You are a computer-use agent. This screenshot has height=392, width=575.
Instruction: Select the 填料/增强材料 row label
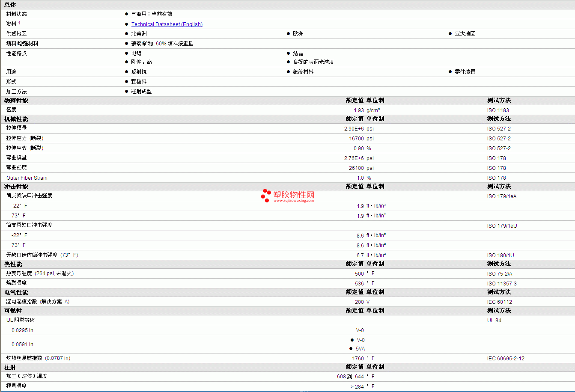[22, 44]
